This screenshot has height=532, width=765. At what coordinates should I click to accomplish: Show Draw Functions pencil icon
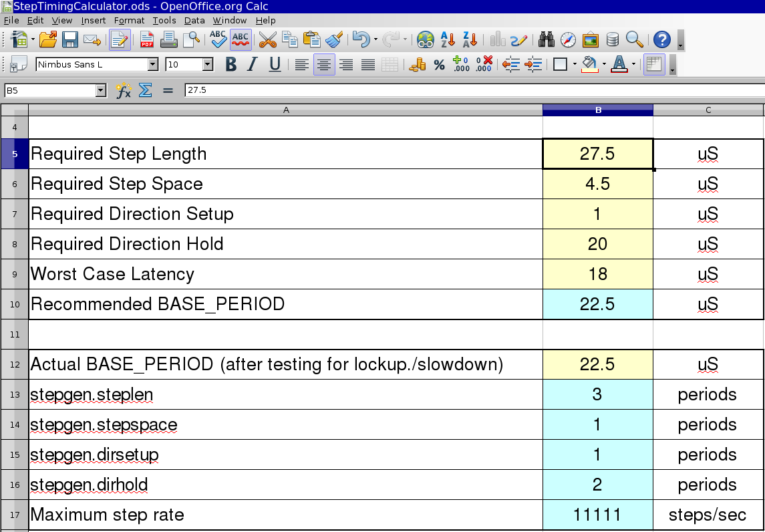pyautogui.click(x=518, y=39)
